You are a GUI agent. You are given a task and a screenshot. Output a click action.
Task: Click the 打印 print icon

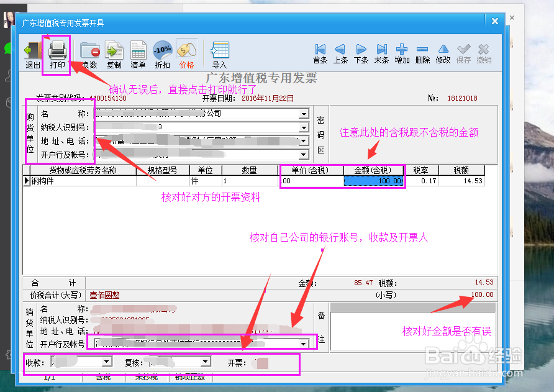(x=57, y=55)
